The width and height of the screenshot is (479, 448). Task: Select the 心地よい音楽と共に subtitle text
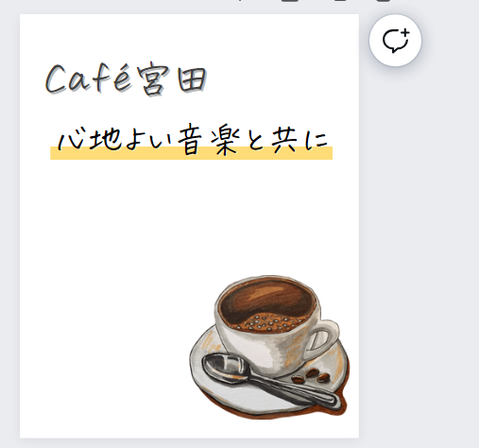pyautogui.click(x=193, y=140)
